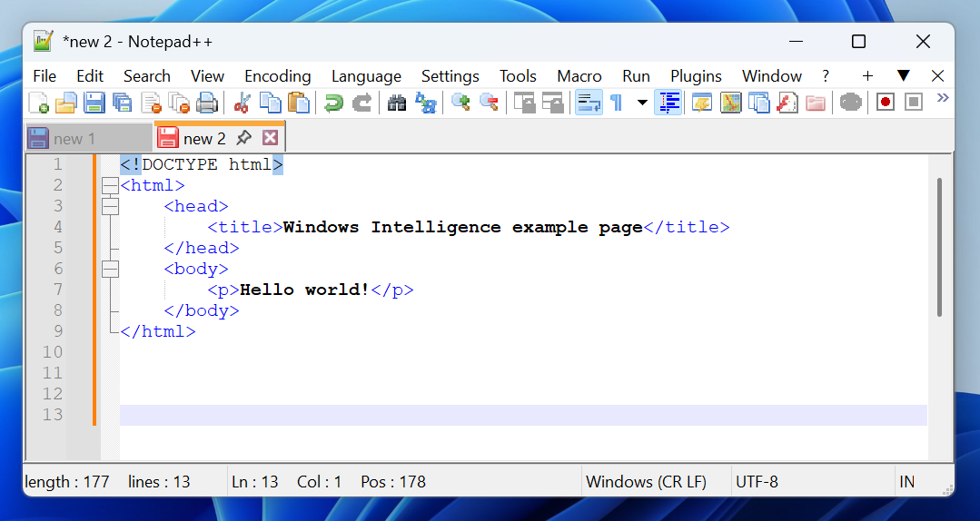The height and width of the screenshot is (521, 980).
Task: Click the Print toolbar icon
Action: pos(207,103)
